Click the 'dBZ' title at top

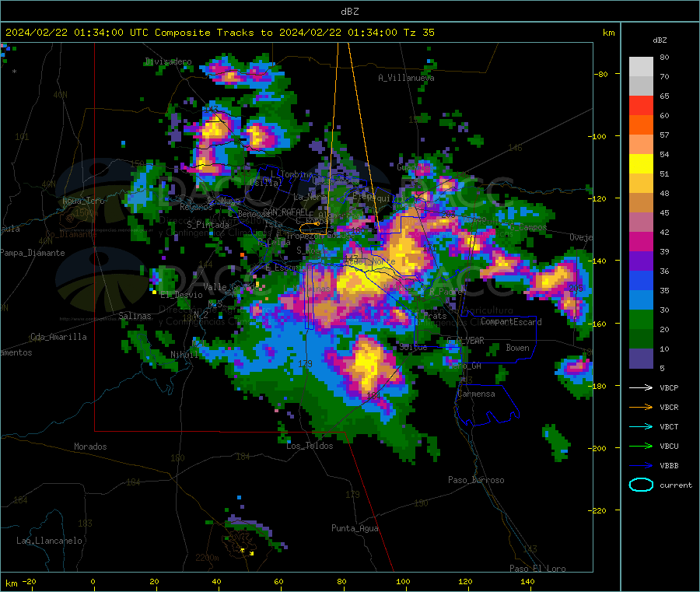349,12
